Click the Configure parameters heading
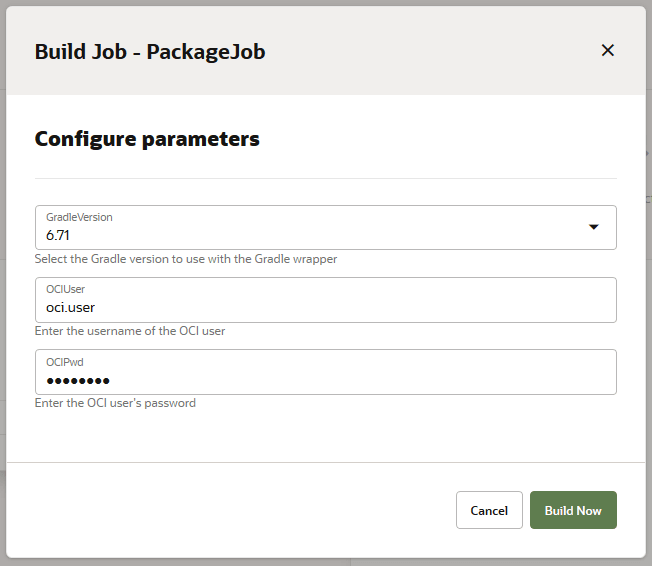Image resolution: width=652 pixels, height=566 pixels. click(147, 139)
